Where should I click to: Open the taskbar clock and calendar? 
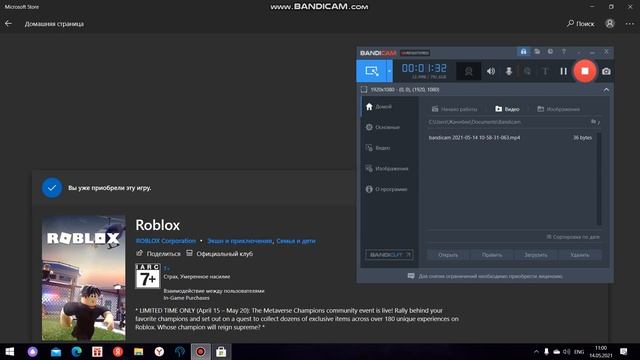[601, 351]
